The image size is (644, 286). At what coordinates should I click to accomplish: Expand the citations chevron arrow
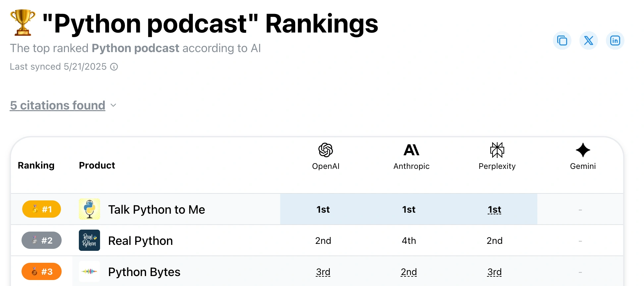coord(113,106)
